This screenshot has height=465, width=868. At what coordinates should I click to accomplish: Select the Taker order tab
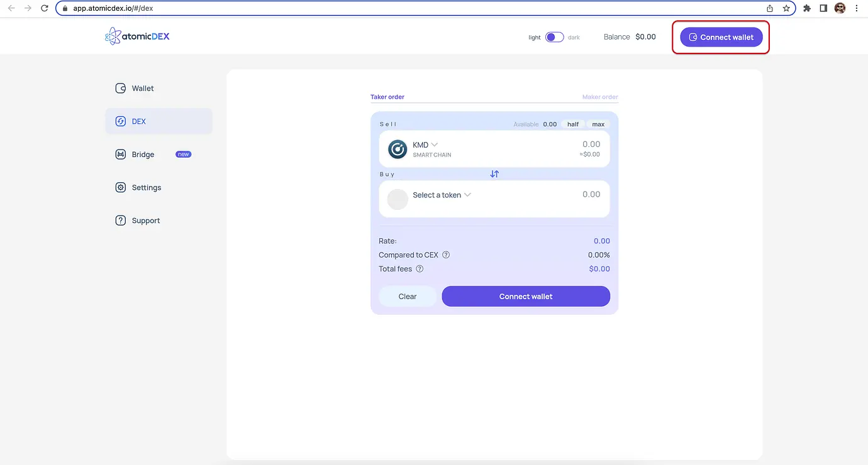[x=387, y=97]
